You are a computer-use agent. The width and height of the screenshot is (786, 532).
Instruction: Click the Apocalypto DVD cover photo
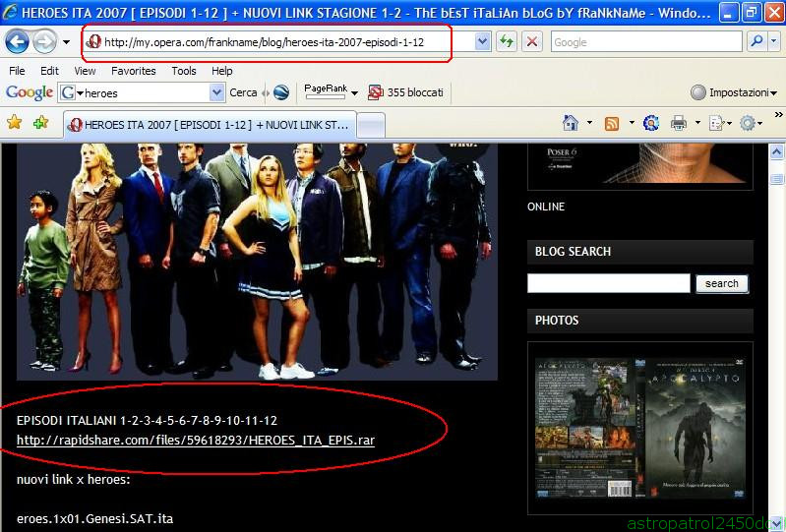tap(640, 428)
